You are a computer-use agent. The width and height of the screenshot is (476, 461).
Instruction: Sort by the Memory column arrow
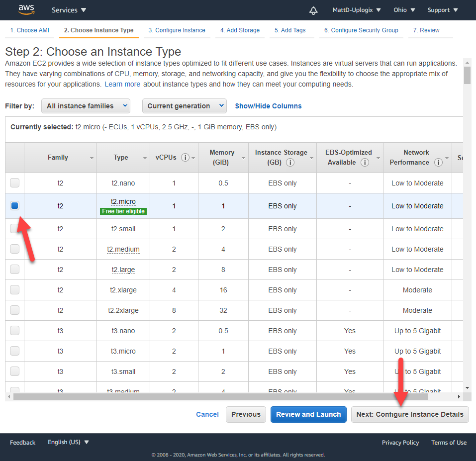tap(243, 158)
